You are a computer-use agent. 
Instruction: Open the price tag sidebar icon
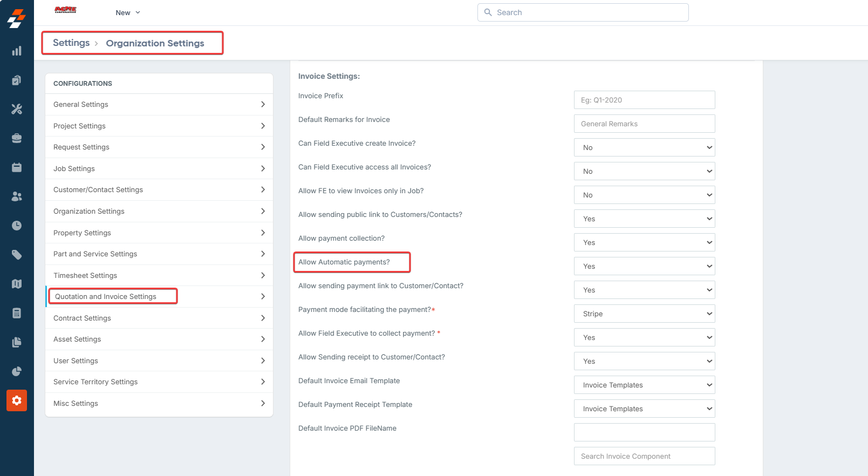click(17, 255)
